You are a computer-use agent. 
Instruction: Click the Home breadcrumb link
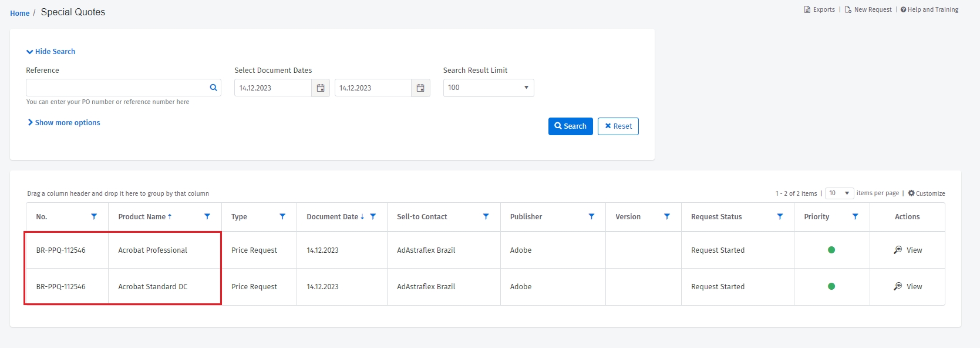pyautogui.click(x=19, y=13)
